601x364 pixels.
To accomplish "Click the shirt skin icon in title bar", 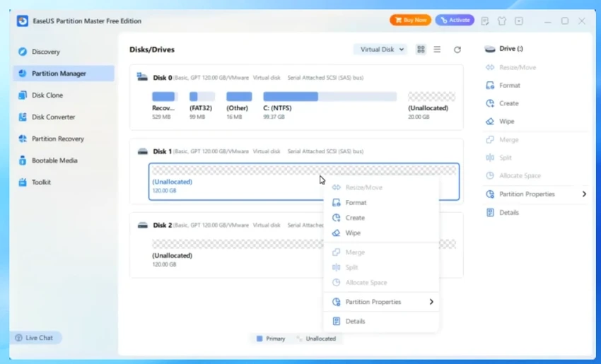I will pos(502,21).
